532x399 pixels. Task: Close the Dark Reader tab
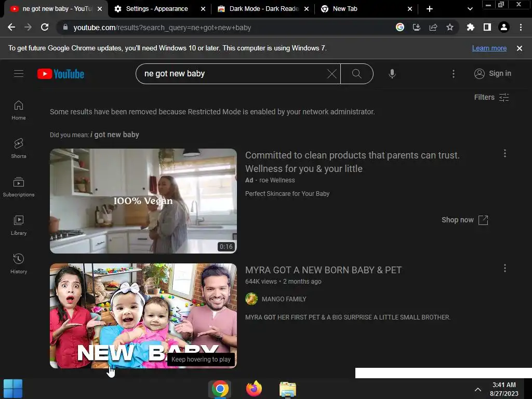307,9
